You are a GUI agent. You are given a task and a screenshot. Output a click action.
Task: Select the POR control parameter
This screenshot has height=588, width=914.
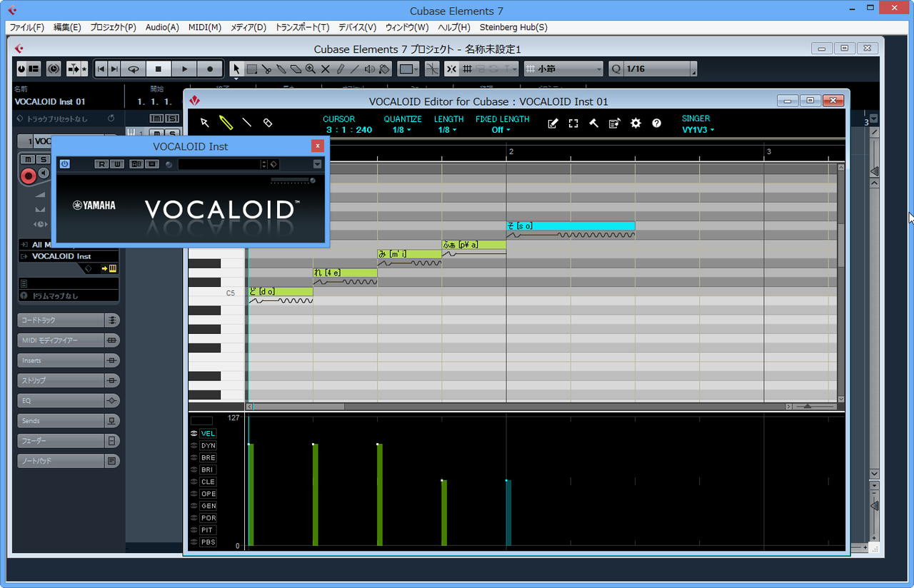point(208,518)
